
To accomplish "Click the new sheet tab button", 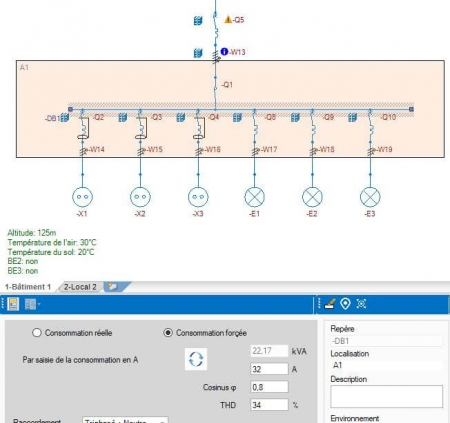I will [114, 287].
